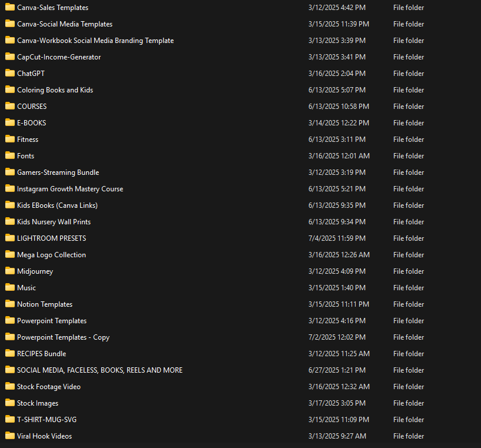Viewport: 481px width, 448px height.
Task: Click the Stock Images folder icon
Action: (x=10, y=403)
